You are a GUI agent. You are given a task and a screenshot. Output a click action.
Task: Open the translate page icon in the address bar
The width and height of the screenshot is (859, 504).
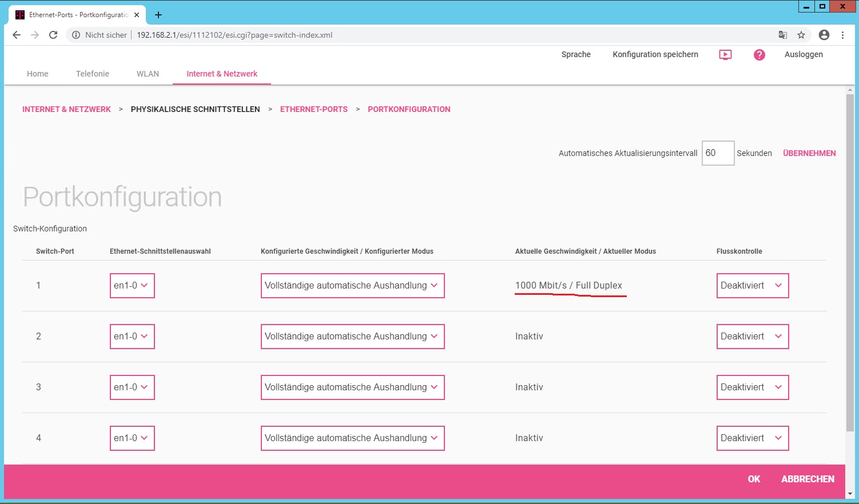tap(783, 35)
